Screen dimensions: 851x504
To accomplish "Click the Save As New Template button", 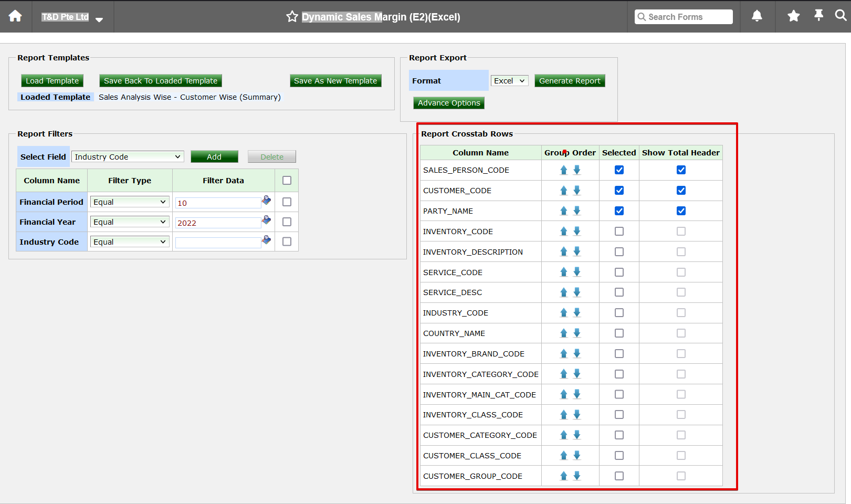I will click(x=335, y=80).
